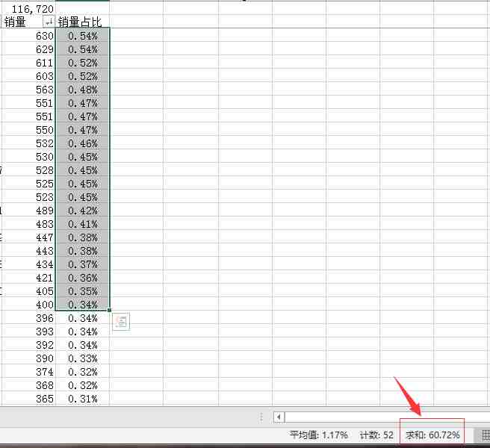Select the sales cell 489
This screenshot has height=448, width=490.
coord(28,211)
